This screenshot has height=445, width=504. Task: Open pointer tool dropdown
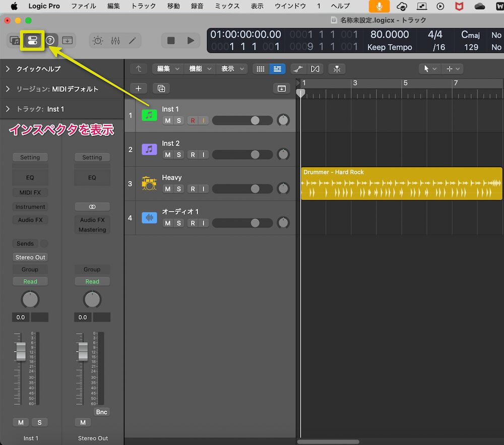tap(429, 69)
